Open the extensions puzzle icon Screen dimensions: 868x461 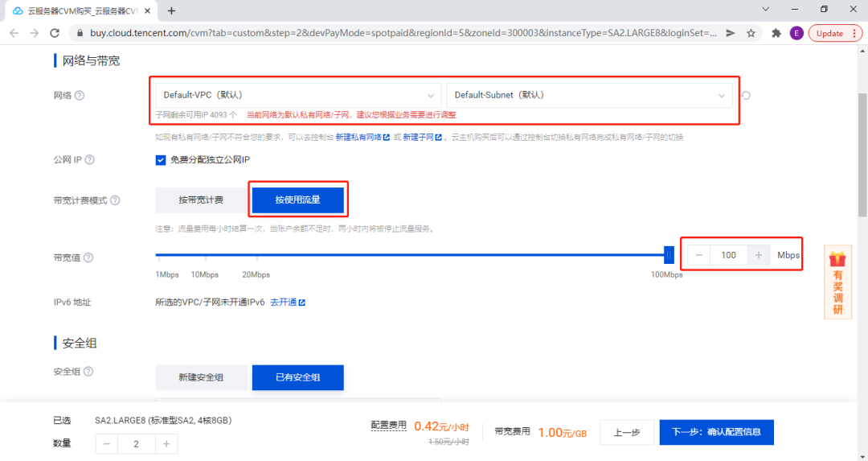click(776, 33)
